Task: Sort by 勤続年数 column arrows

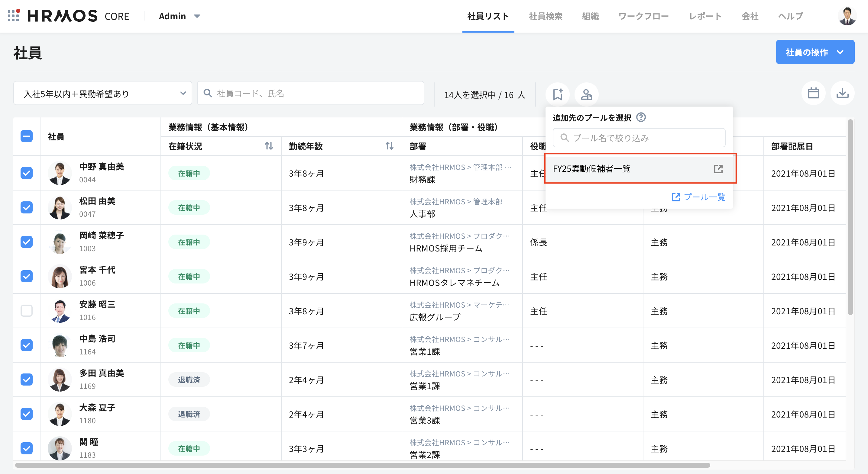Action: click(x=389, y=146)
